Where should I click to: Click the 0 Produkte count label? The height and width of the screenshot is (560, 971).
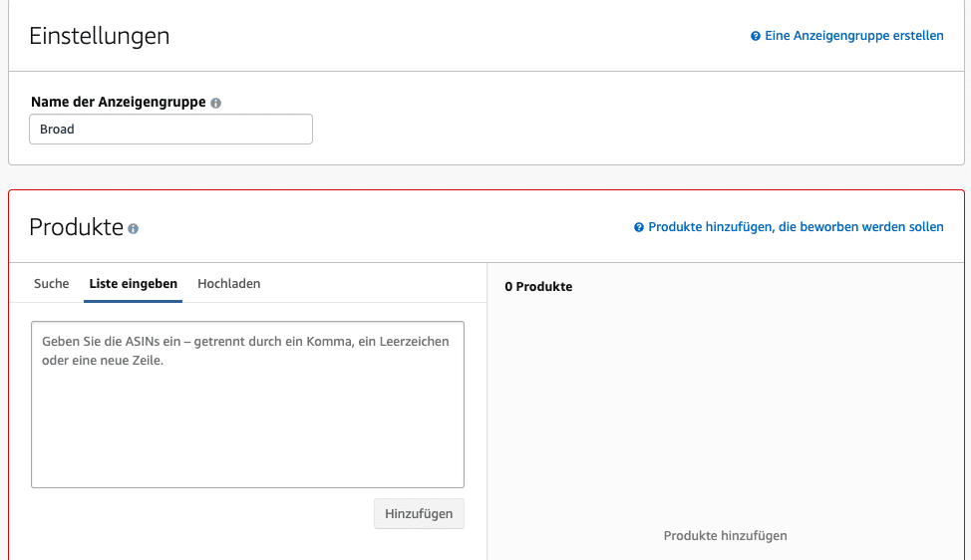(x=538, y=287)
